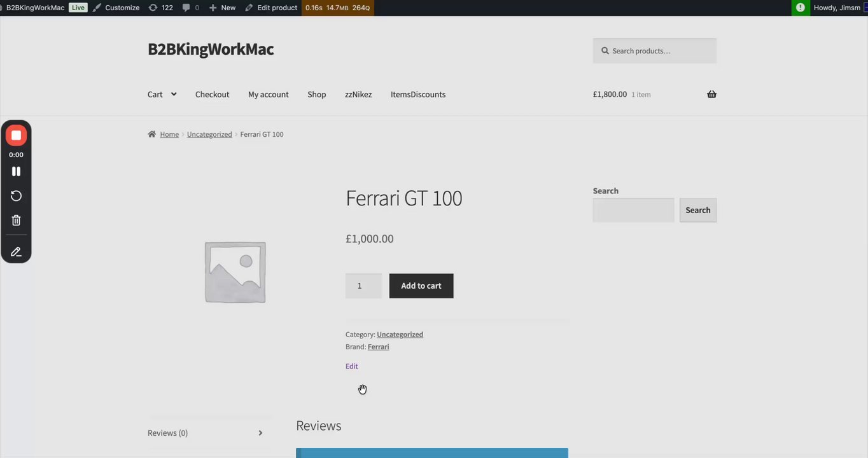
Task: Open the basket icon in the header
Action: 711,94
